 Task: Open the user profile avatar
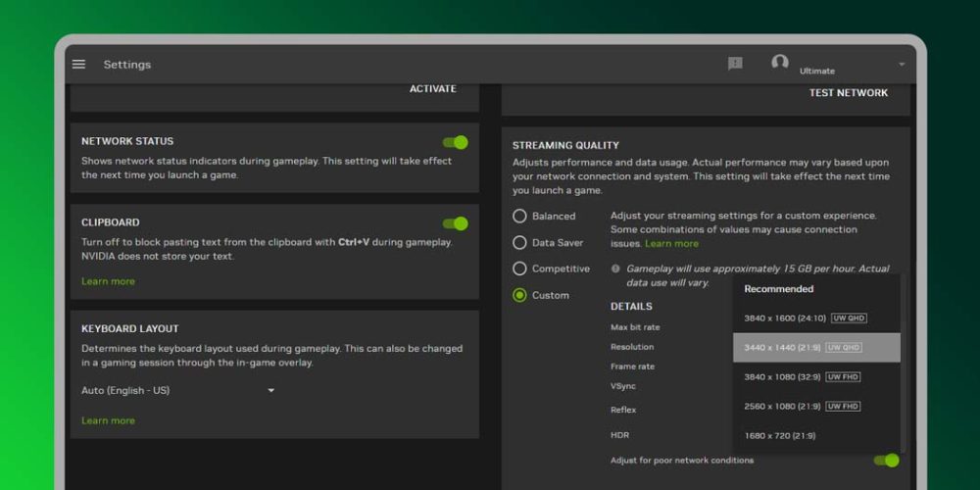[x=779, y=63]
